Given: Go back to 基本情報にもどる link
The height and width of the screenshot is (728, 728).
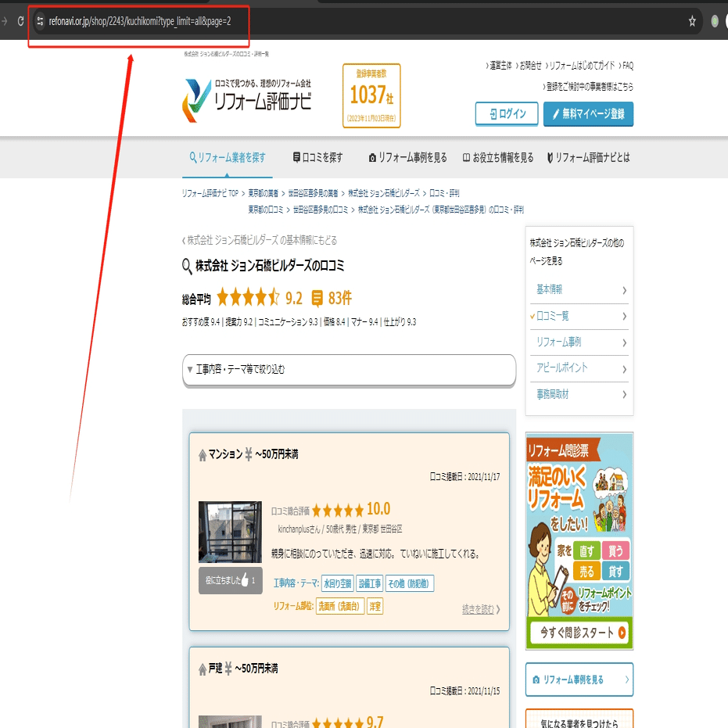Looking at the screenshot, I should click(259, 240).
